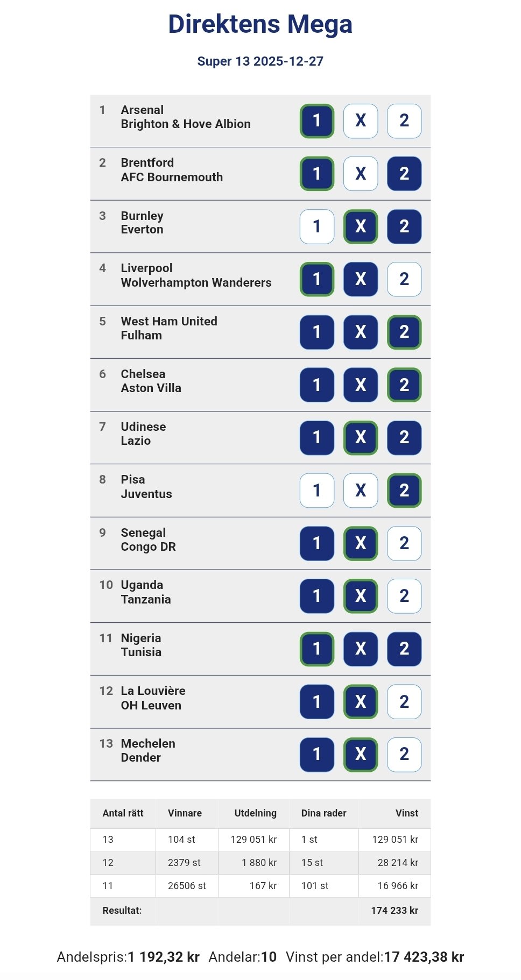Click the Resultat total 174 233 kr
The image size is (521, 980).
(394, 911)
